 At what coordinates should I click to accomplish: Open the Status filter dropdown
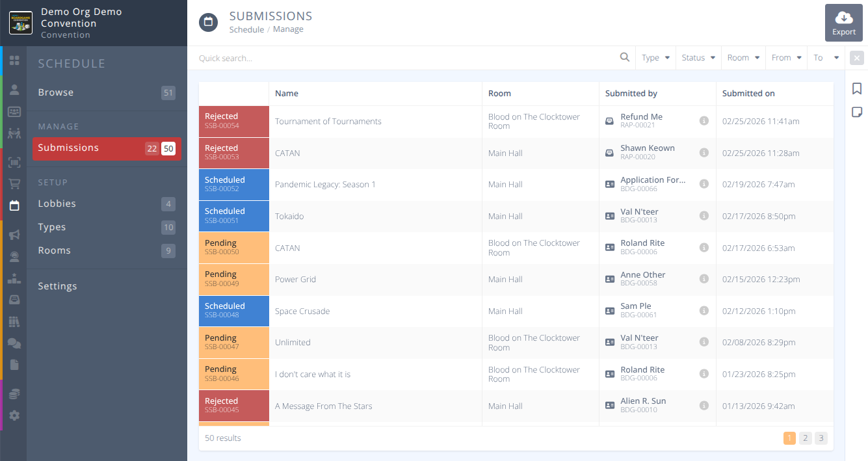pos(698,58)
